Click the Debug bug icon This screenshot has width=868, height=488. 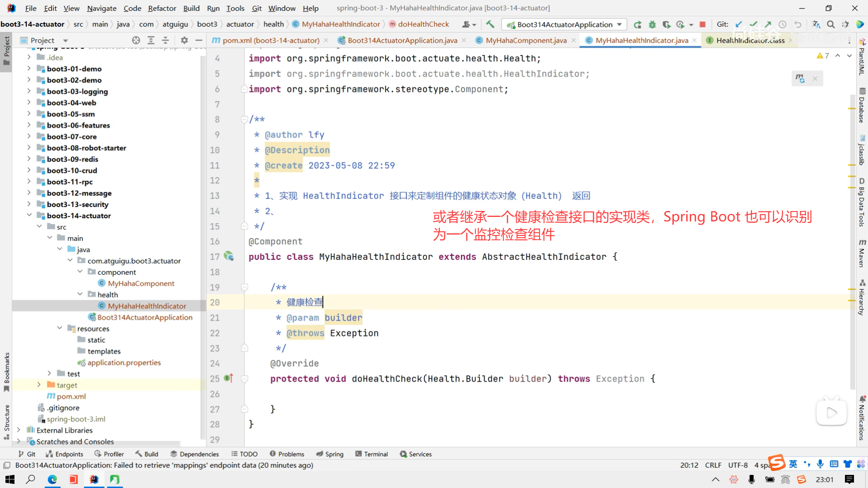652,24
